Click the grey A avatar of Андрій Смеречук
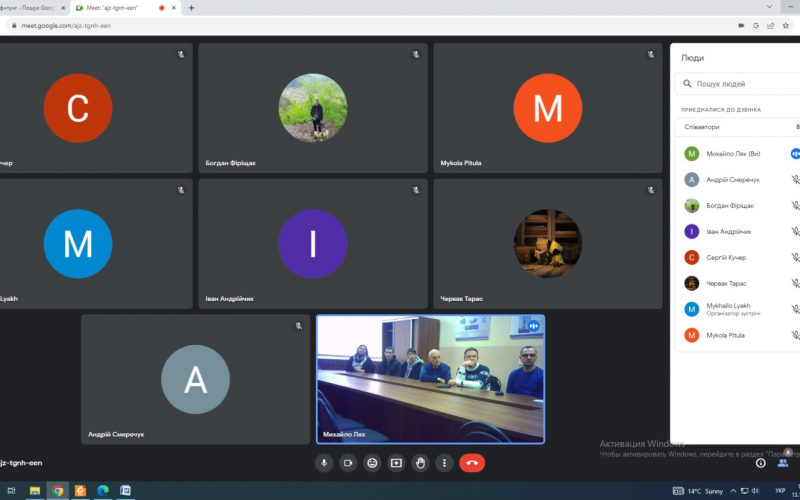 coord(195,379)
